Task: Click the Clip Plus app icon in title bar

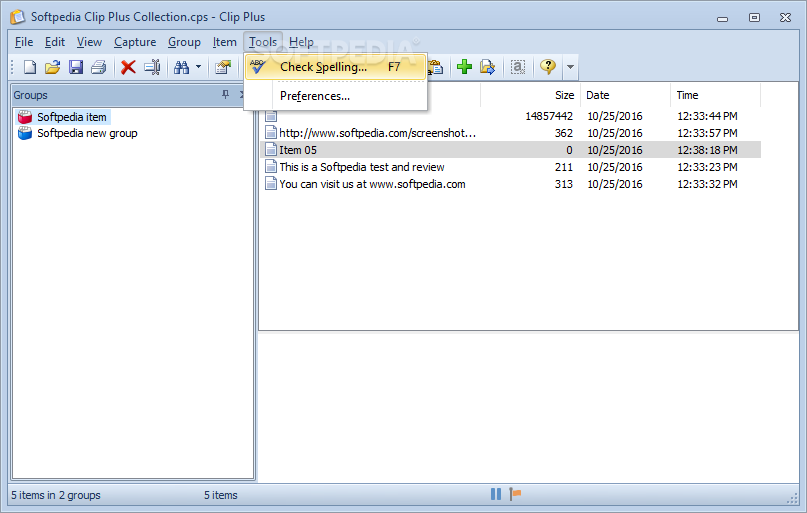Action: [x=17, y=17]
